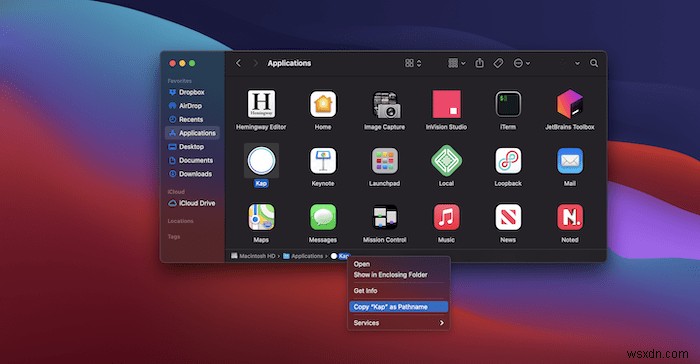700x364 pixels.
Task: Click the Applications window title
Action: click(289, 63)
